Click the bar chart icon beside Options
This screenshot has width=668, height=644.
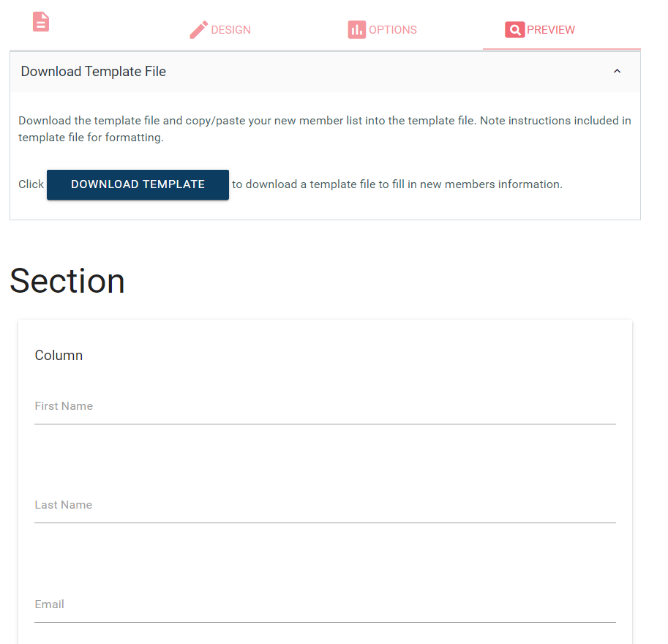(356, 30)
